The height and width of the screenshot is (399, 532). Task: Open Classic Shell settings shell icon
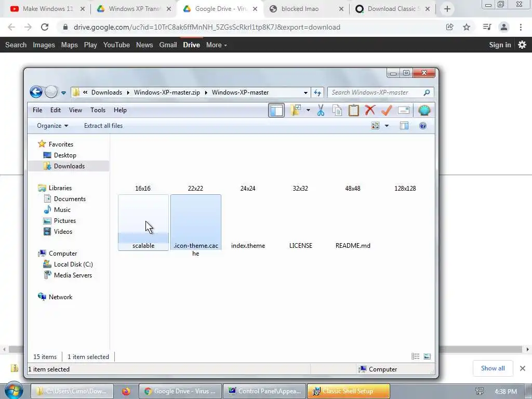424,110
